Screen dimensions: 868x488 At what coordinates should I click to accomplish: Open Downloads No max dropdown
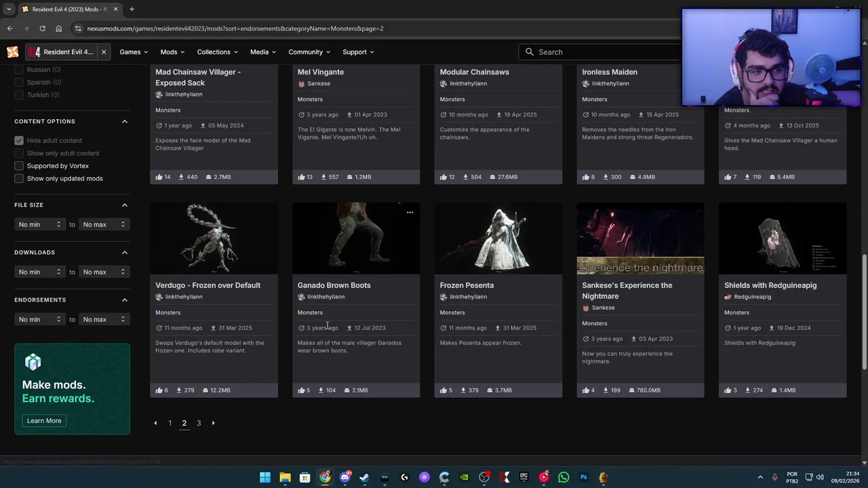tap(104, 272)
